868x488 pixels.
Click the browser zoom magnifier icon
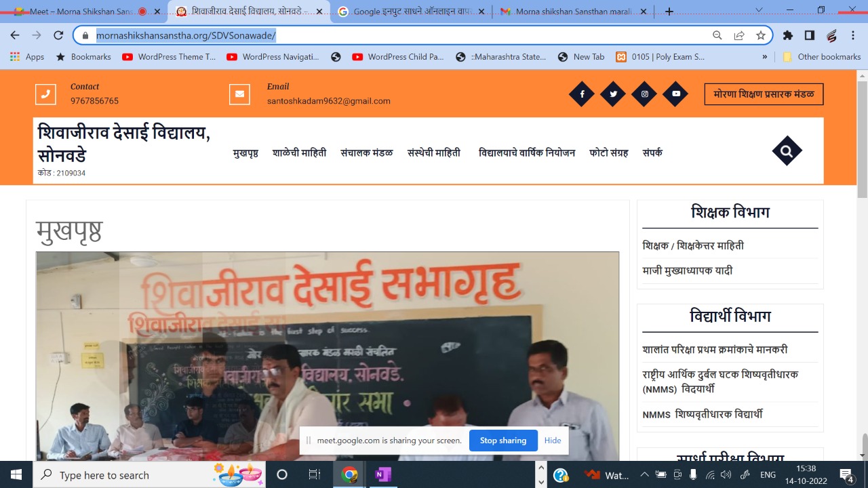[x=717, y=35]
